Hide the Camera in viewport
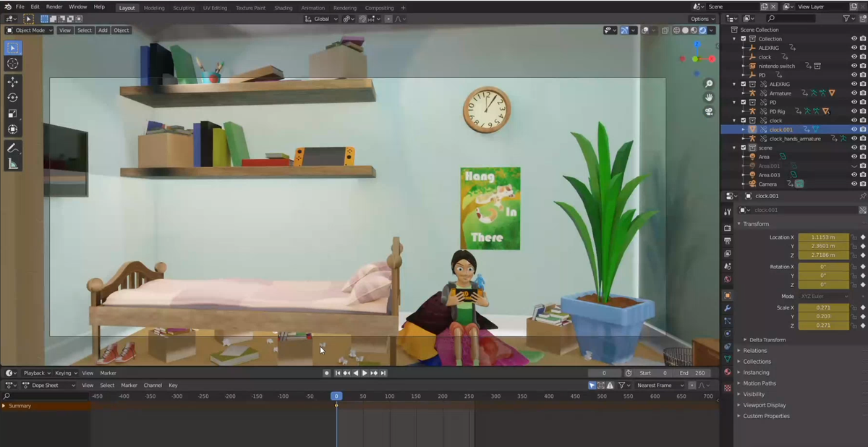 (x=854, y=184)
